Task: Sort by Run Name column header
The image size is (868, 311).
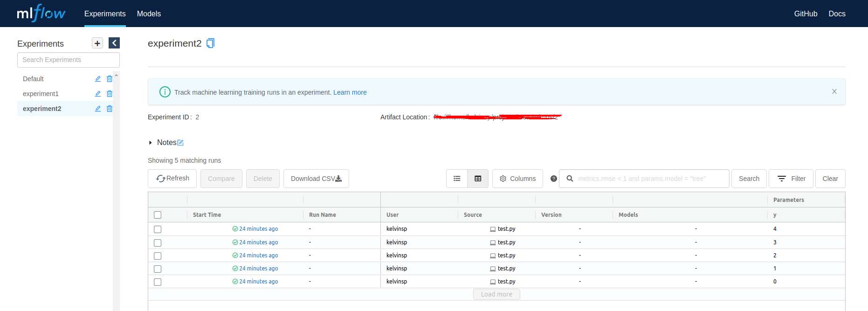Action: click(x=323, y=215)
